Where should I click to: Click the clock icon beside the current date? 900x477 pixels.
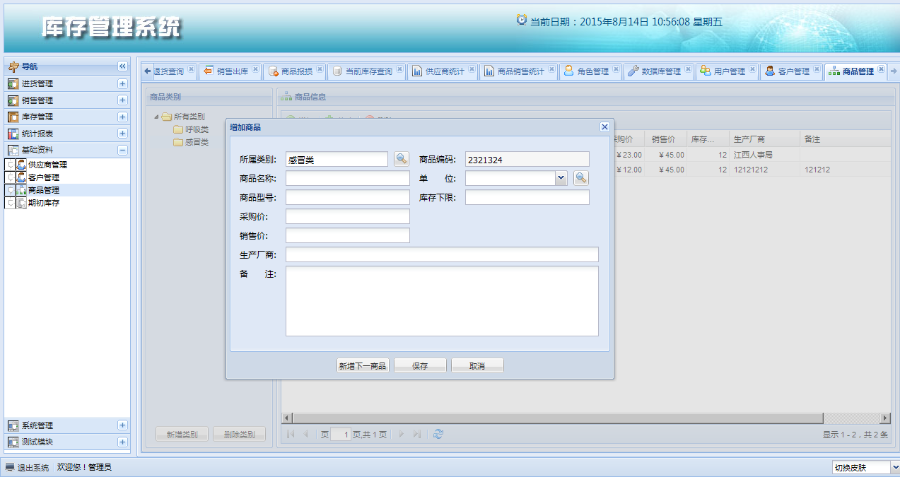click(x=521, y=20)
